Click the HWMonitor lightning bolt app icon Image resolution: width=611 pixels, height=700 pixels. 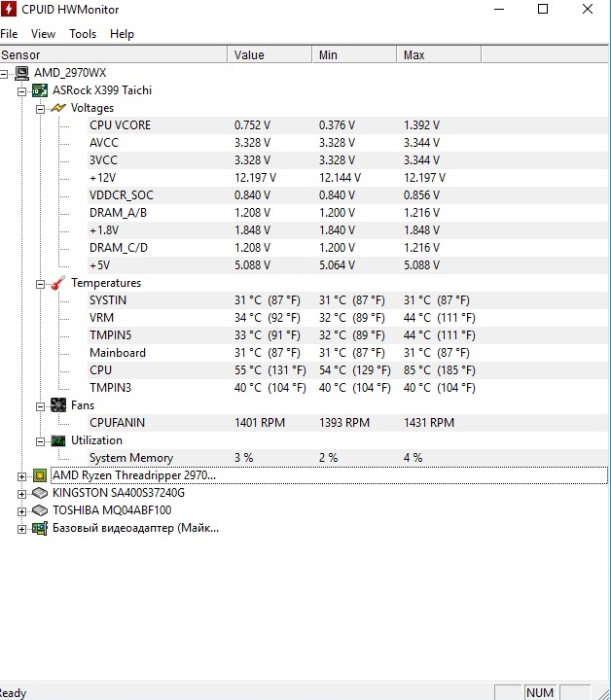click(8, 9)
